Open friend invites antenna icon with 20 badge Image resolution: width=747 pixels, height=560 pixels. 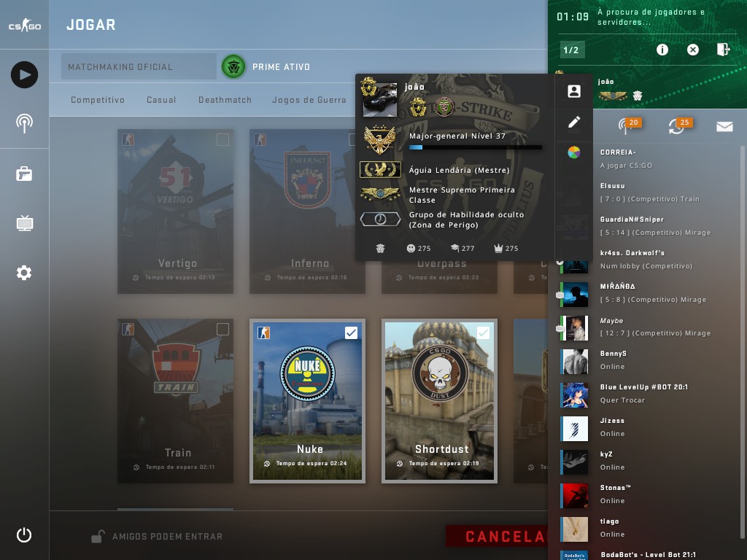point(629,126)
